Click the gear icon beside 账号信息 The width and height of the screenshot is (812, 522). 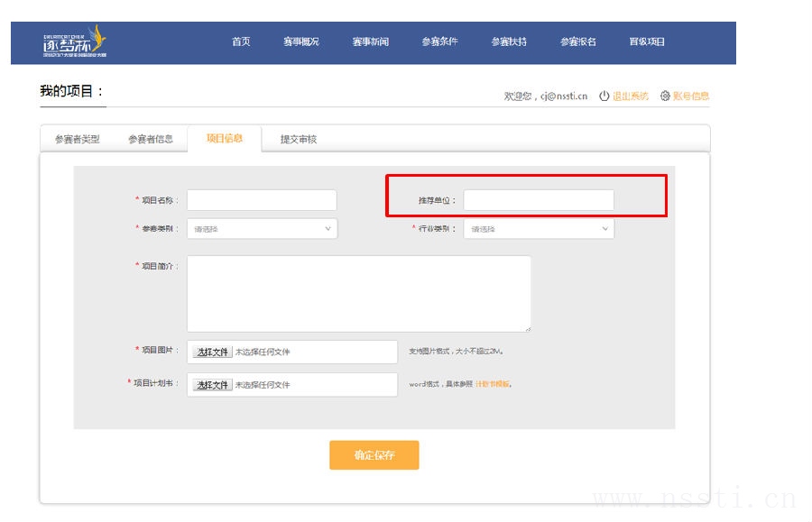[665, 96]
